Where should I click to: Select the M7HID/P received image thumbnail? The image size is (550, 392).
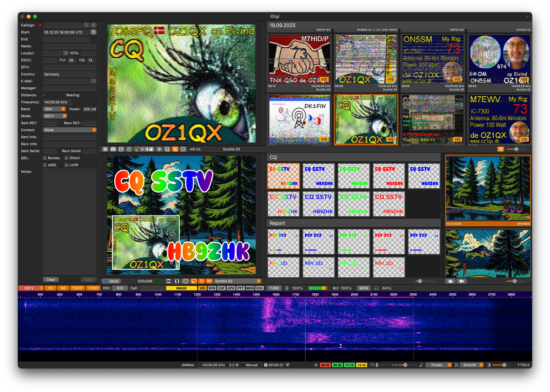tap(299, 63)
